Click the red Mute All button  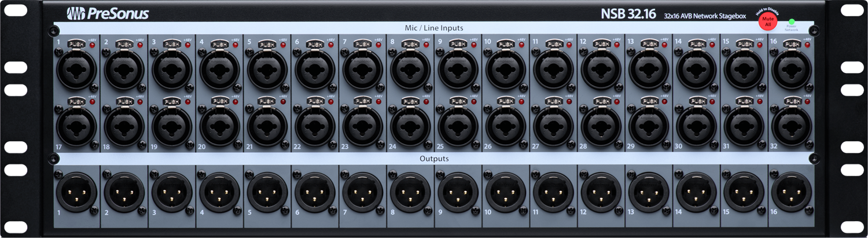pos(768,22)
